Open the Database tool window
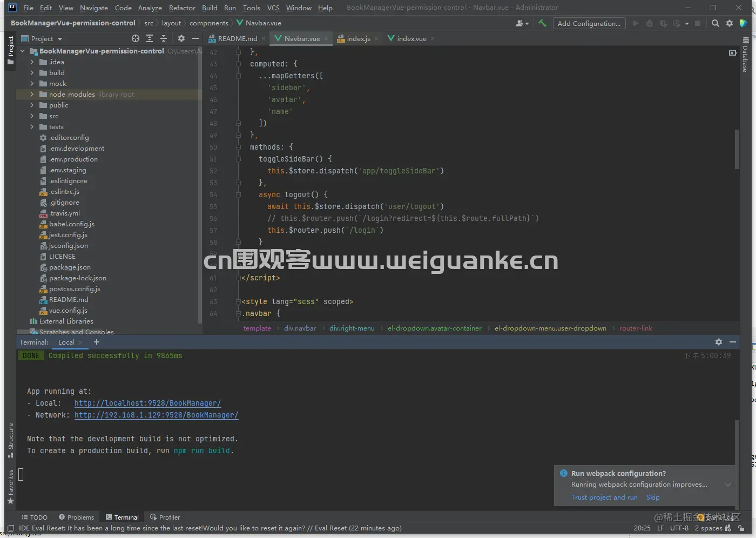Screen dimensions: 756x538 tap(746, 54)
